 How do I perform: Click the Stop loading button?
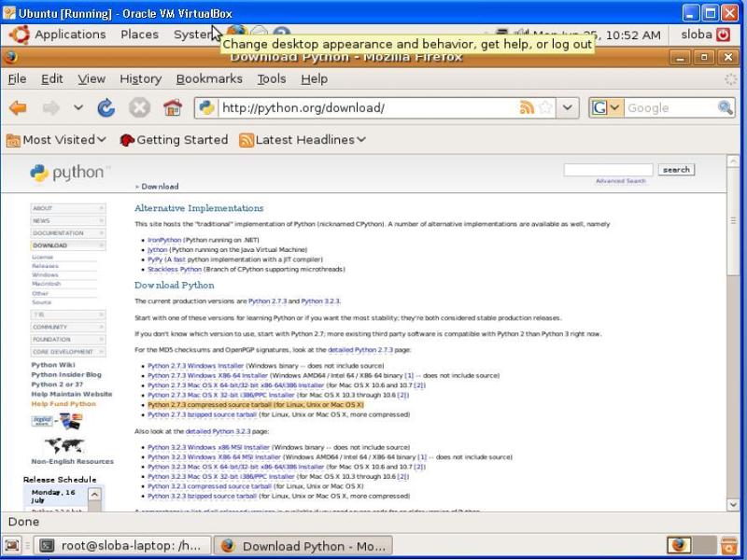pyautogui.click(x=139, y=108)
